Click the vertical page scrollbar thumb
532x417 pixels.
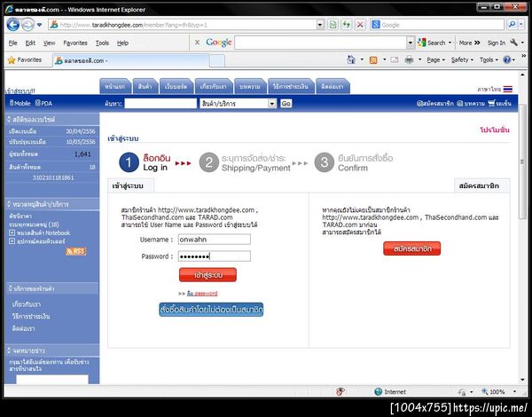[x=522, y=162]
